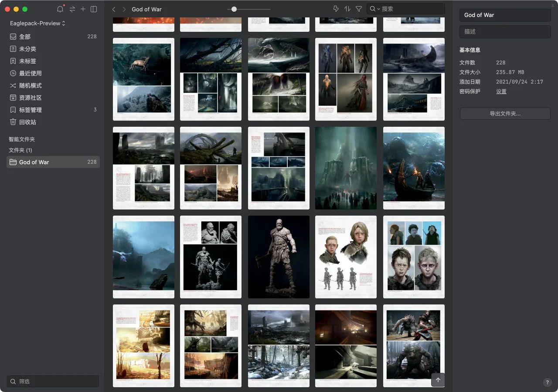Click the 全部 inbox icon
This screenshot has height=392, width=558.
pos(13,37)
